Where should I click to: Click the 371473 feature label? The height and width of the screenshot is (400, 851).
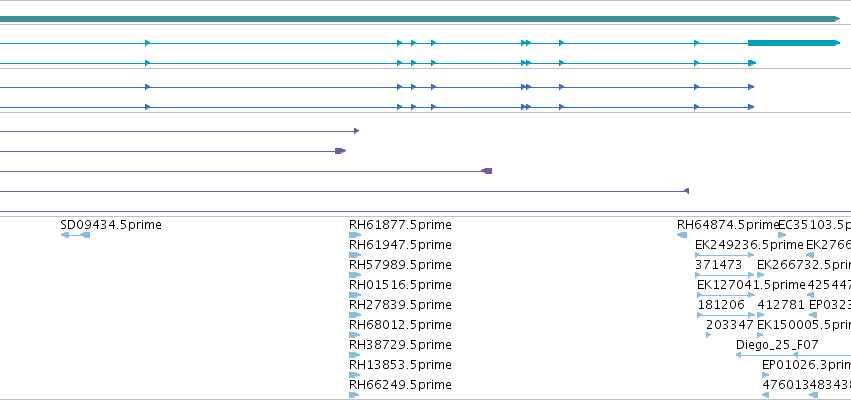point(718,265)
